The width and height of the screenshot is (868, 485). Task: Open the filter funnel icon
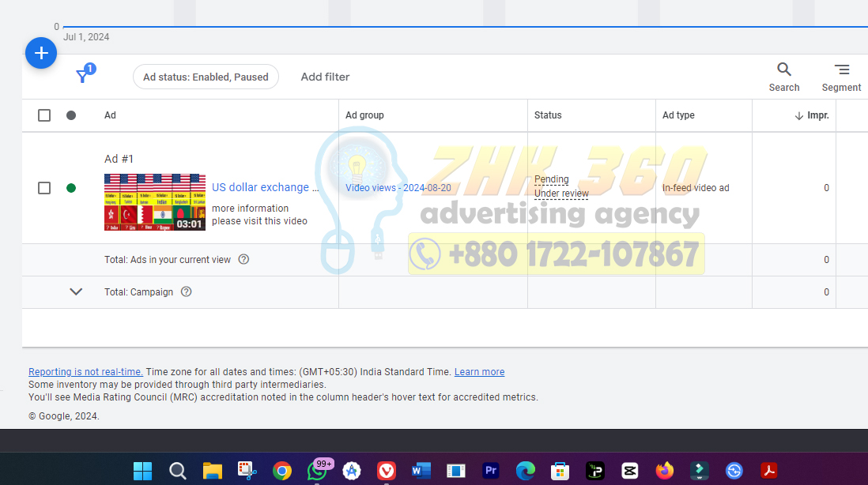[82, 77]
